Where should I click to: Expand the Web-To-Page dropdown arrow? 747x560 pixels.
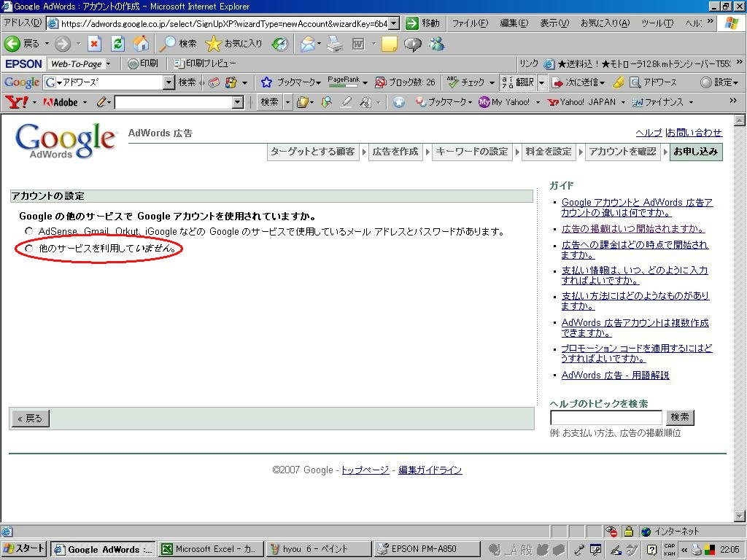click(x=108, y=63)
